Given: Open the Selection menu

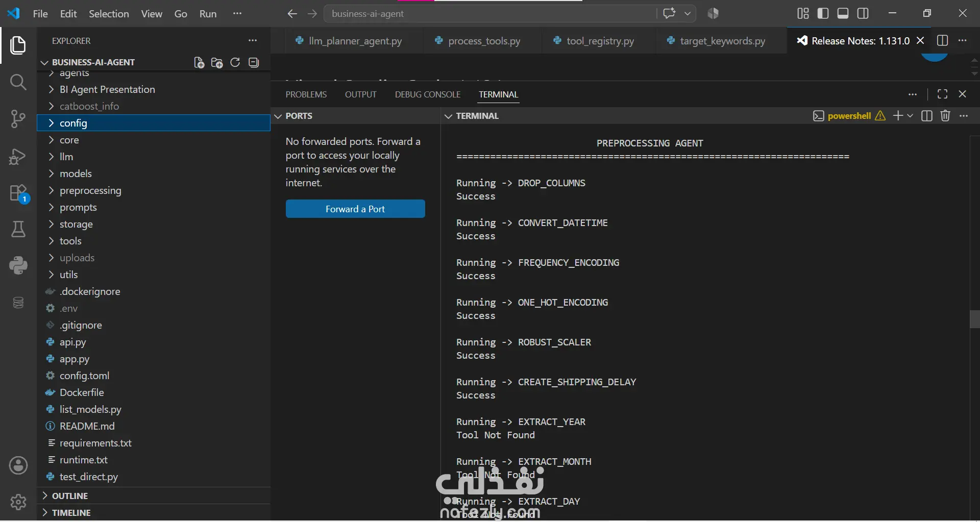Looking at the screenshot, I should tap(109, 14).
